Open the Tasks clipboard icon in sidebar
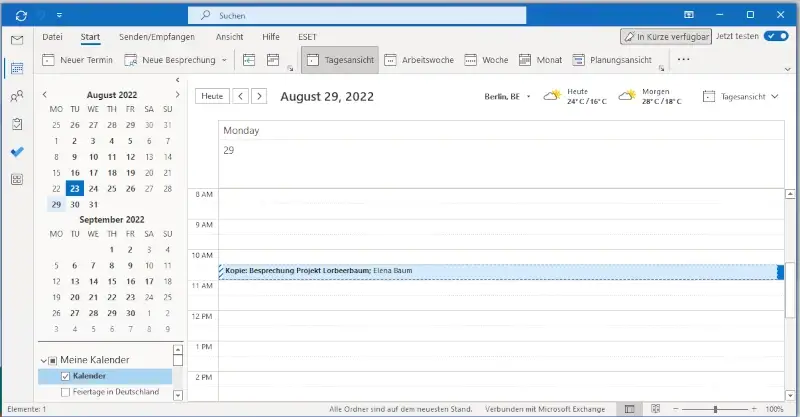Viewport: 800px width, 417px height. point(17,125)
